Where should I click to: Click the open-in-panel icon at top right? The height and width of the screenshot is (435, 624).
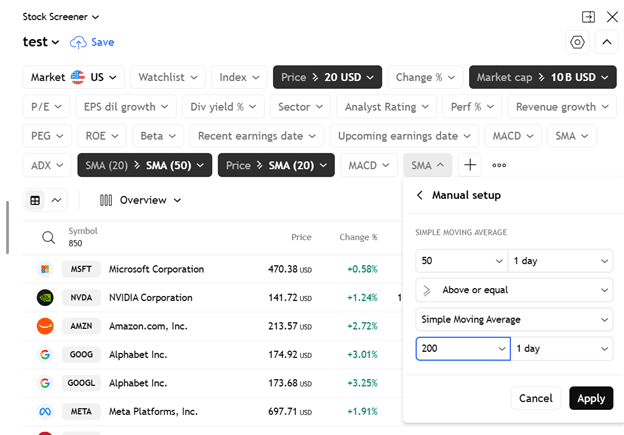(588, 17)
